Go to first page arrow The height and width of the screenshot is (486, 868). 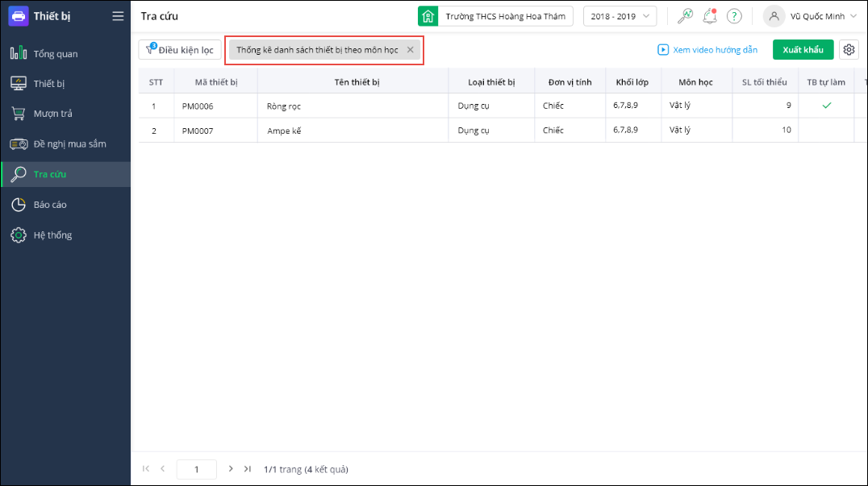pos(145,469)
